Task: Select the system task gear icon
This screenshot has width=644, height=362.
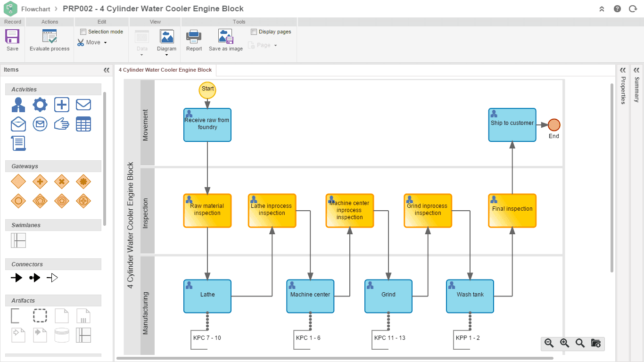Action: 40,105
